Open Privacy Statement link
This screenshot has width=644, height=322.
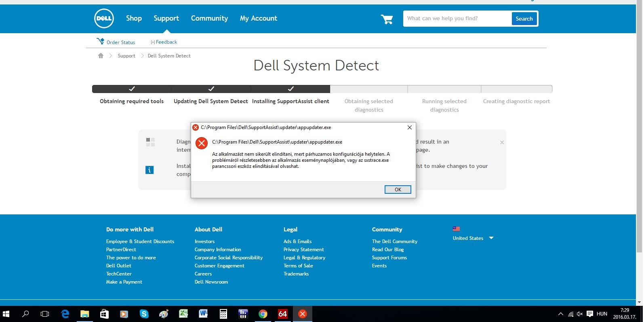coord(304,250)
